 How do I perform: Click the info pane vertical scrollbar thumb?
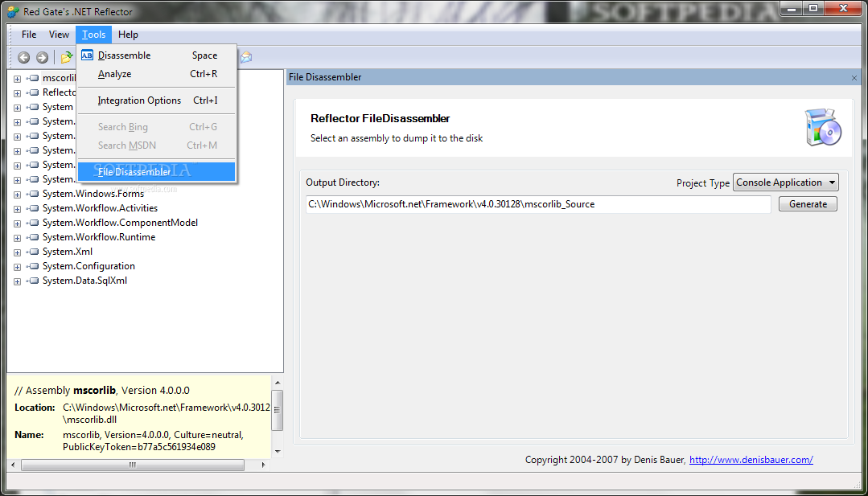(x=278, y=410)
